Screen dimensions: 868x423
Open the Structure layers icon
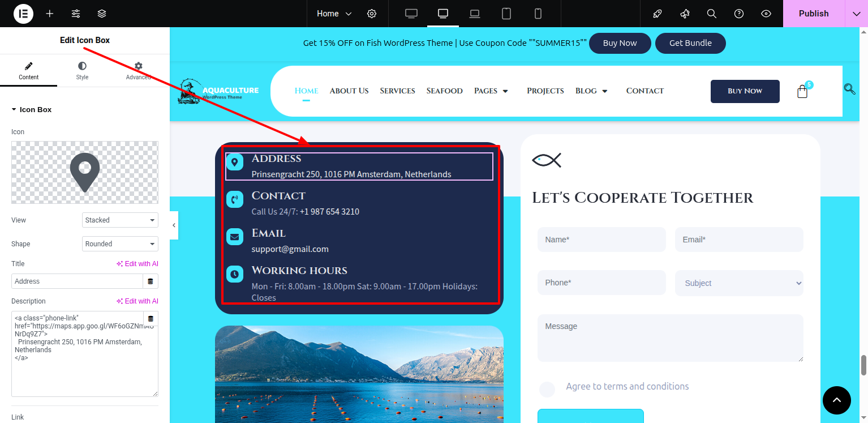coord(102,14)
